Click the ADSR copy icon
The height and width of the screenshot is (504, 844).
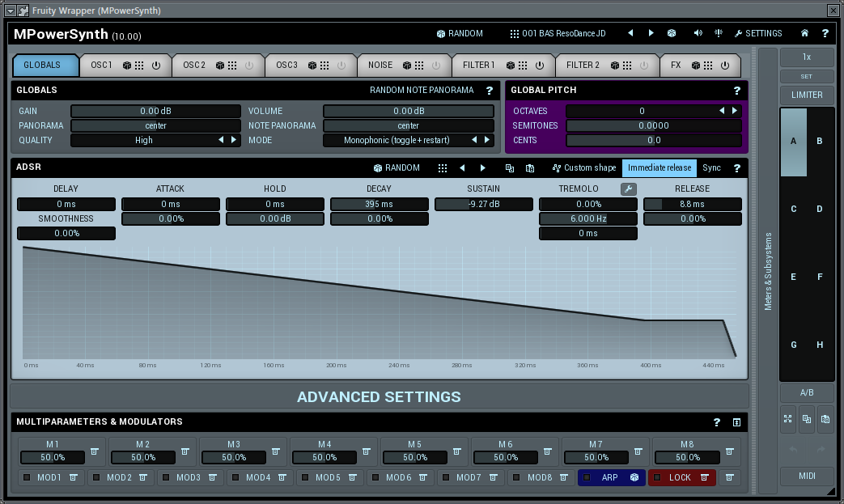click(510, 168)
